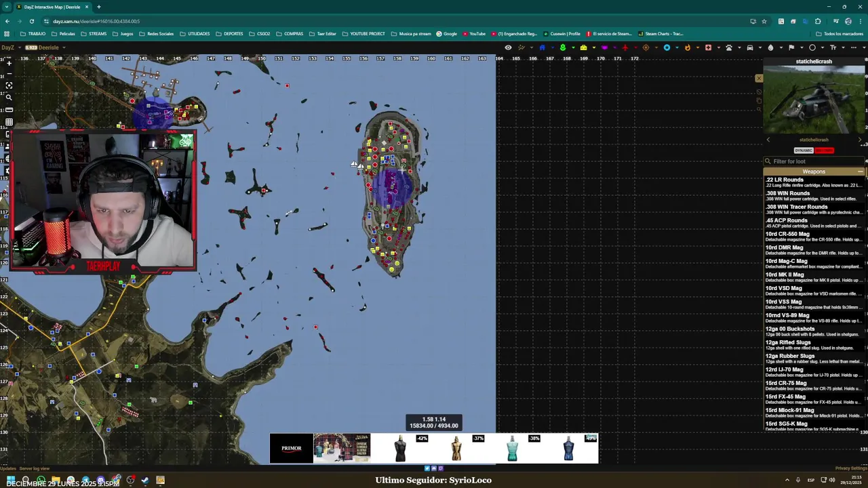Click the search icon in map sidebar
The width and height of the screenshot is (868, 488).
[x=9, y=98]
